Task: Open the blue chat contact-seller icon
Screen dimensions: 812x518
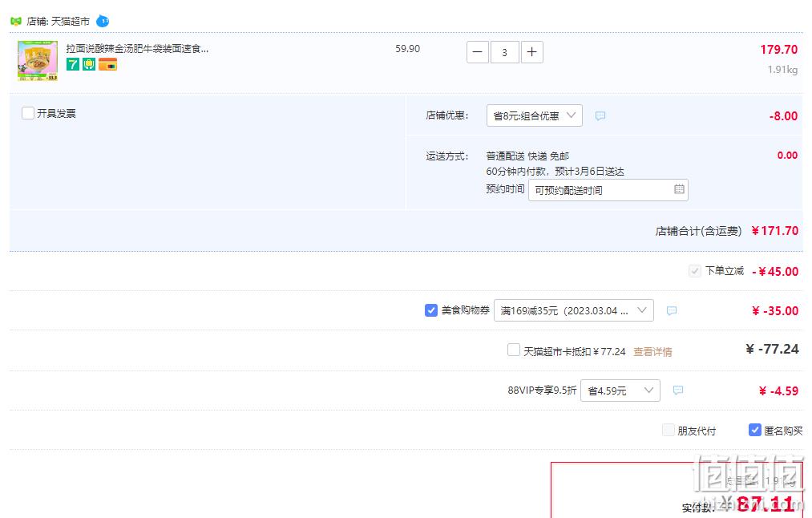Action: point(103,21)
